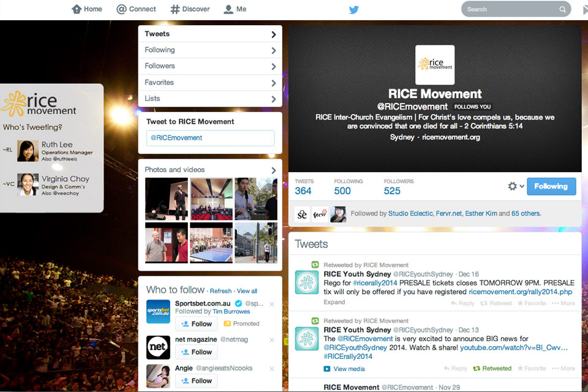Click View all follow suggestions
Viewport: 588px width, 392px height.
click(x=247, y=291)
